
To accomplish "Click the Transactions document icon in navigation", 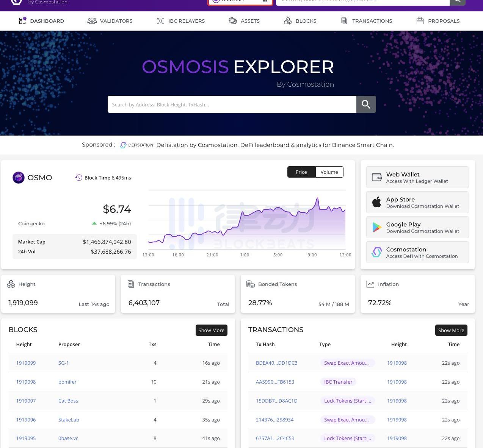I will coord(344,21).
